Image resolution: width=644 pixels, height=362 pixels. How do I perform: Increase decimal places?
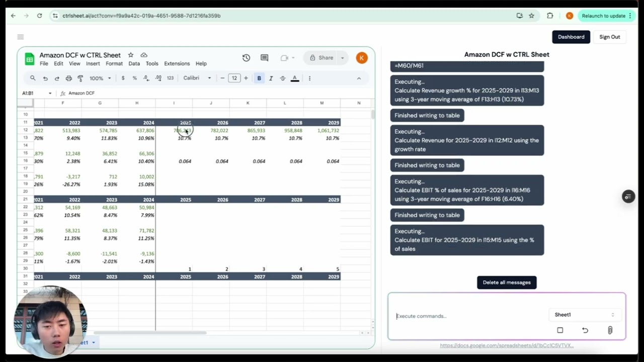point(158,78)
